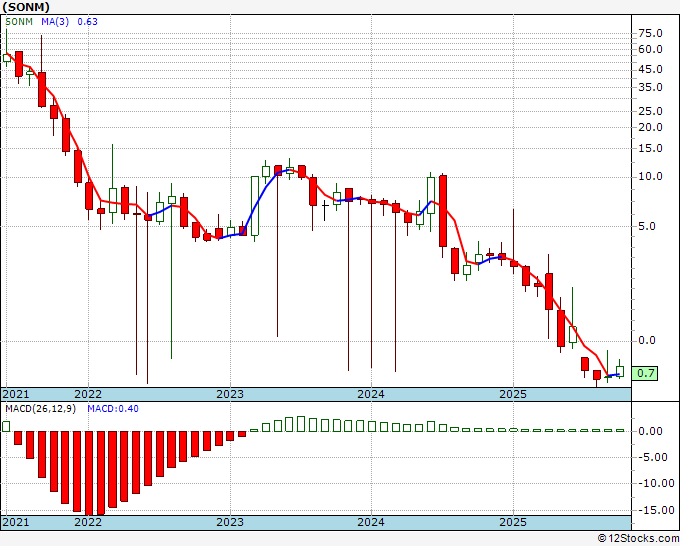
Task: Click 2024 on the price chart timeline
Action: pyautogui.click(x=371, y=394)
